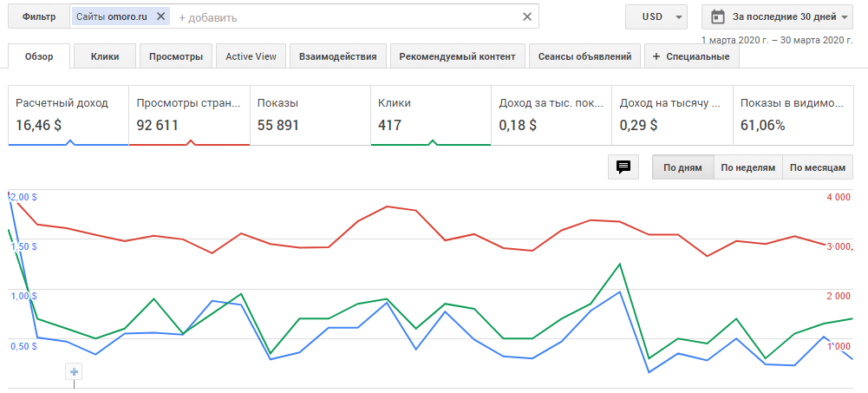Screen dimensions: 868x393
Task: Click the 'Фильтр' button
Action: pyautogui.click(x=39, y=16)
